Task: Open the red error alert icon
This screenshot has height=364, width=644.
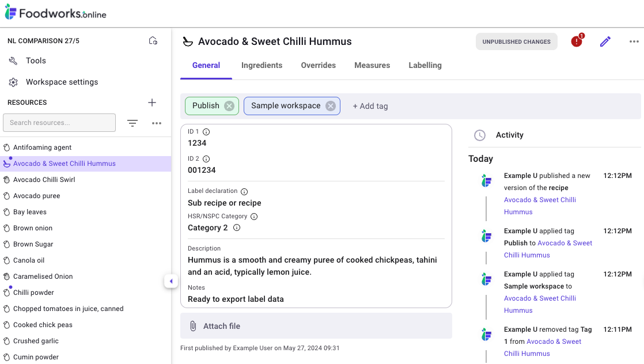Action: (x=577, y=41)
